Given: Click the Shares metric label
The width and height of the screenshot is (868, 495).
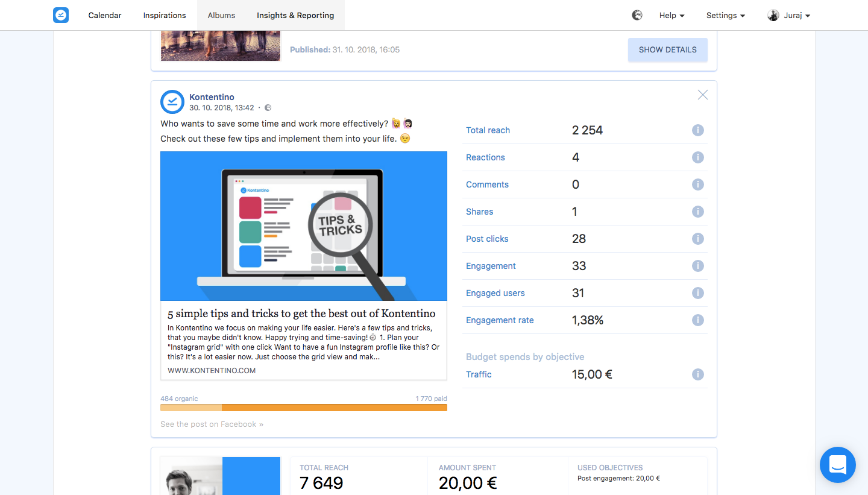Looking at the screenshot, I should [x=479, y=212].
